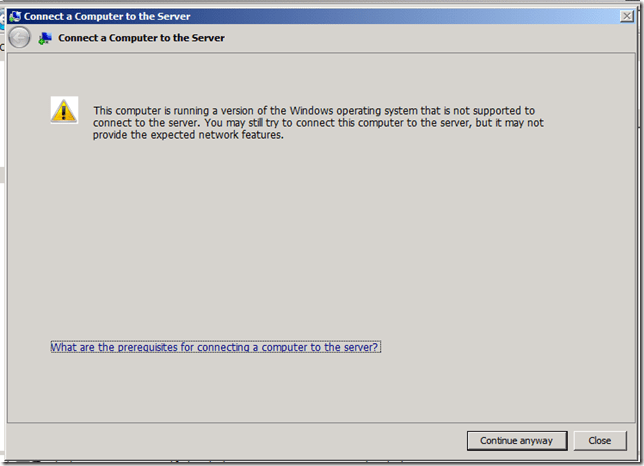Click the word "prerequisites" in the help link
Screen dimensions: 644x466
[140, 347]
